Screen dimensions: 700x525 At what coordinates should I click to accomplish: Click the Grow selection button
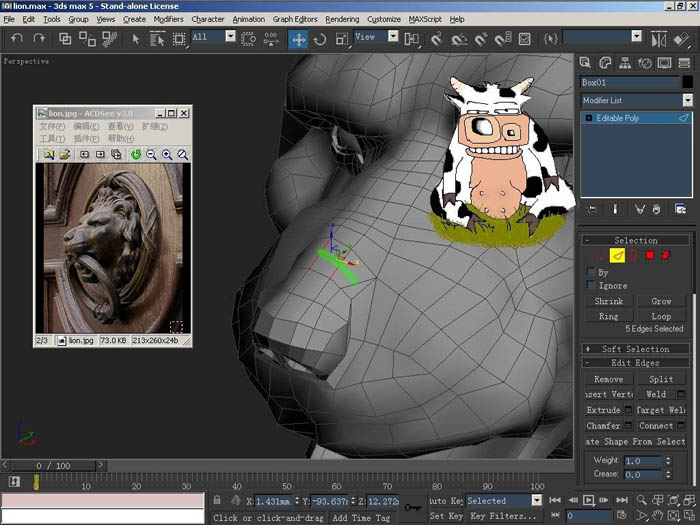click(x=661, y=301)
